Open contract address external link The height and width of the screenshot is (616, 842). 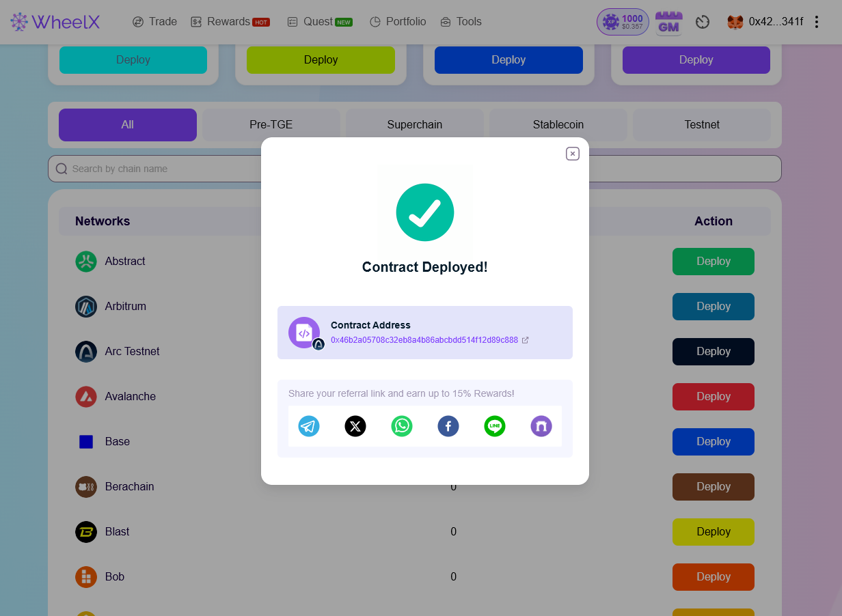525,340
